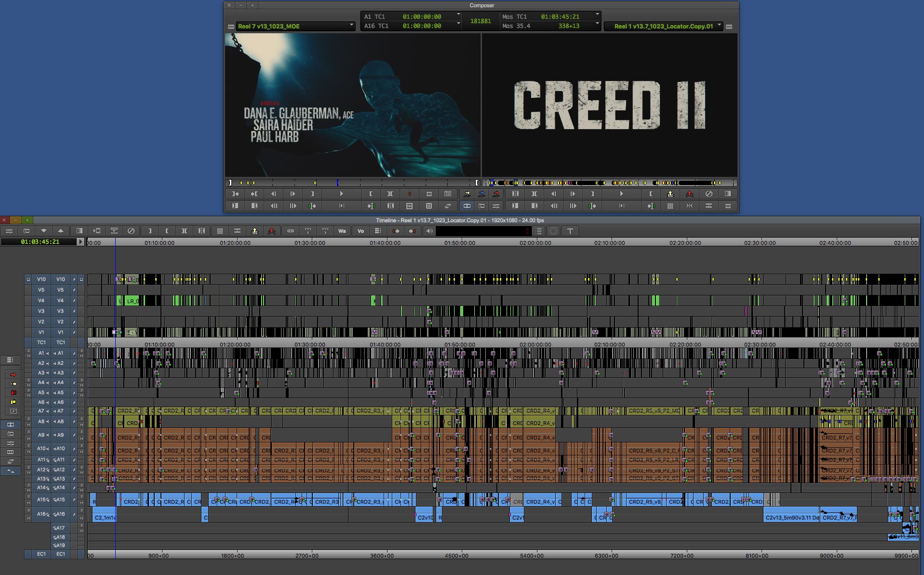Toggle Volume display with the Vo button
The width and height of the screenshot is (924, 575).
[361, 231]
